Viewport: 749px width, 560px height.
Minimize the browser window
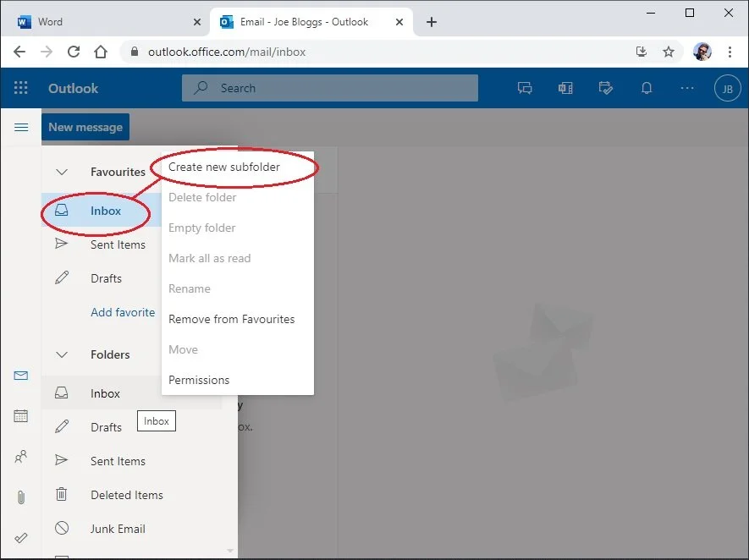click(x=651, y=13)
